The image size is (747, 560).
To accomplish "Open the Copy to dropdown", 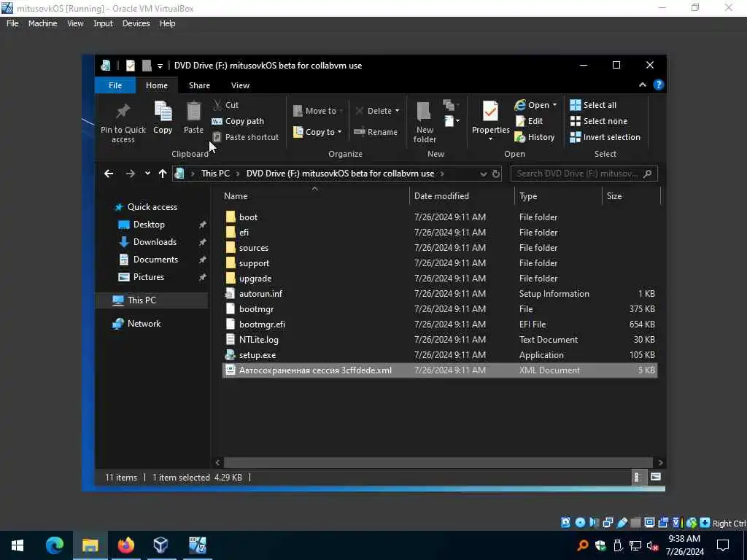I will [318, 132].
